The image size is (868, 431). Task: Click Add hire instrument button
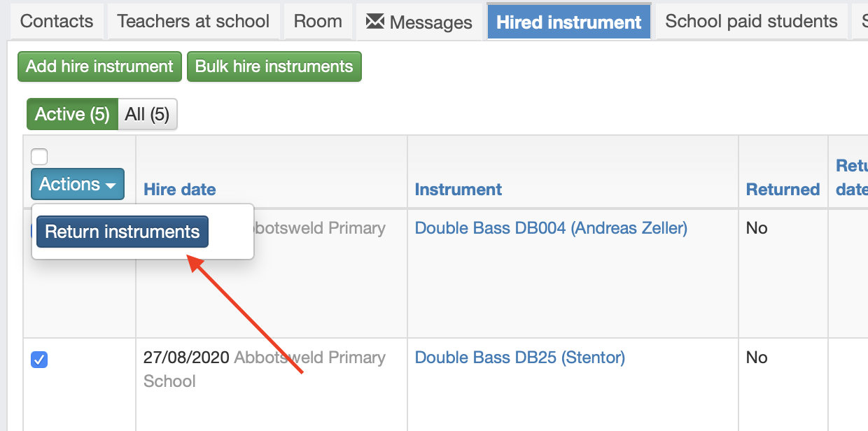[99, 66]
